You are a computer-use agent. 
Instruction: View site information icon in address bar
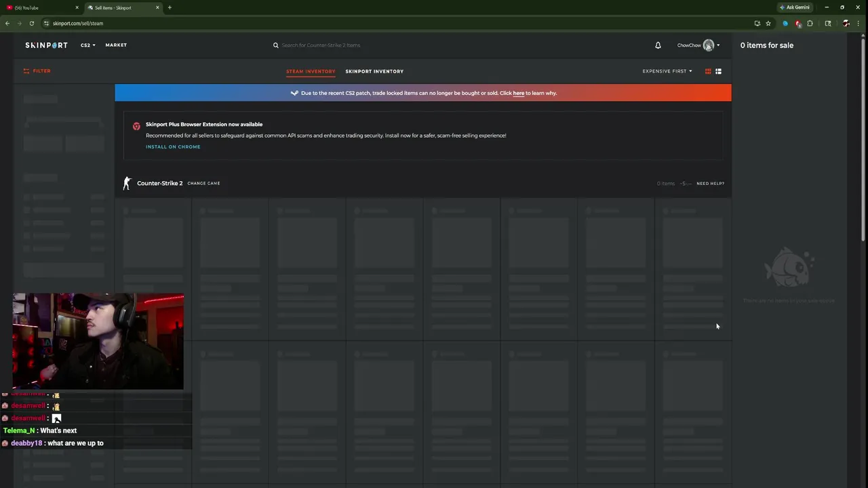(46, 23)
